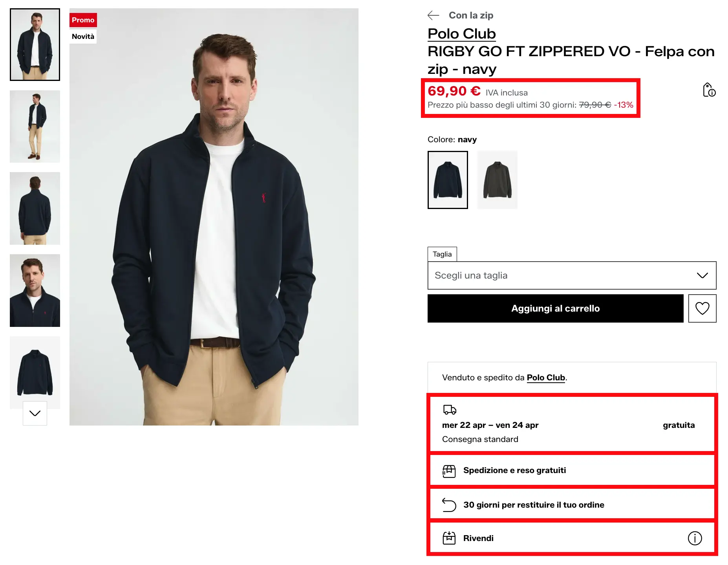Add item to wishlist with heart icon
This screenshot has height=565, width=728.
pyautogui.click(x=702, y=308)
